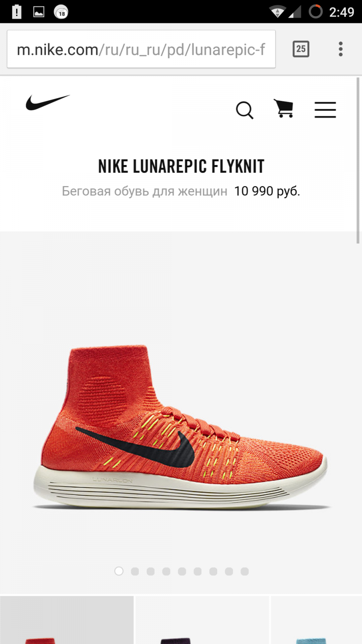Select the first carousel dot
The image size is (362, 644).
[x=119, y=571]
